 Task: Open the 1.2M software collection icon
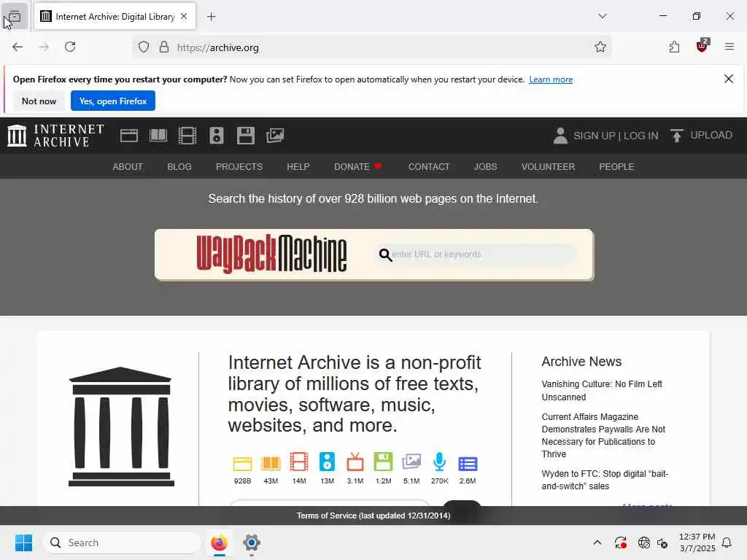click(x=383, y=462)
